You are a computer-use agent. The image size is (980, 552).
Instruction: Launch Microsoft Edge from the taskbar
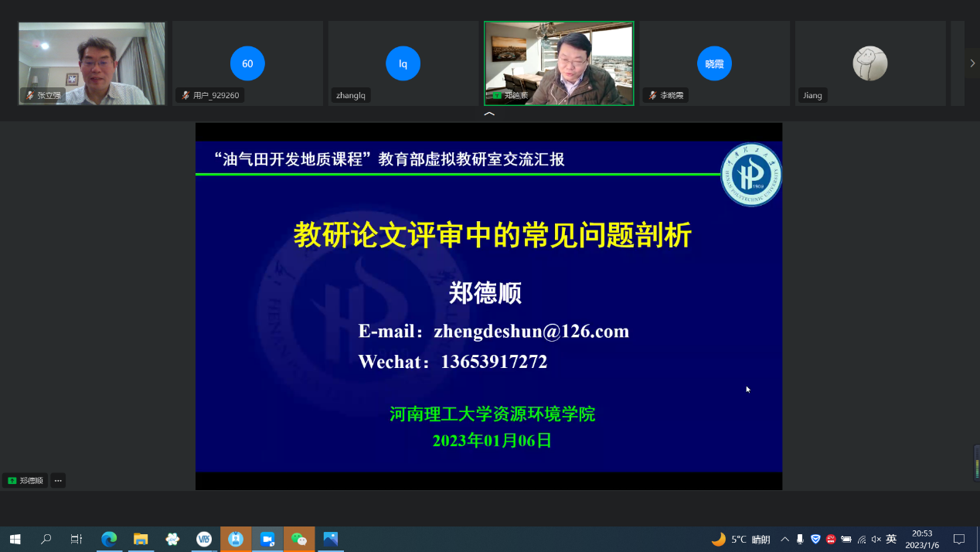point(109,539)
